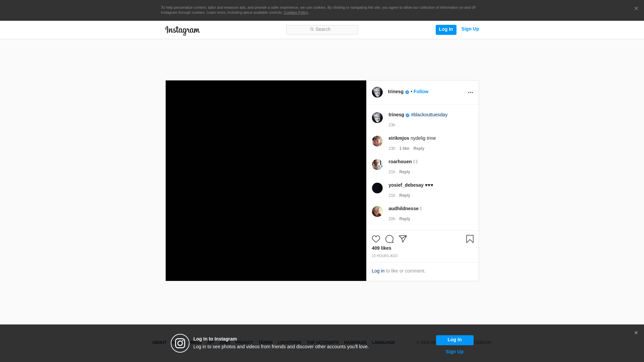Open the ABOUT footer link
The height and width of the screenshot is (362, 644).
(159, 343)
